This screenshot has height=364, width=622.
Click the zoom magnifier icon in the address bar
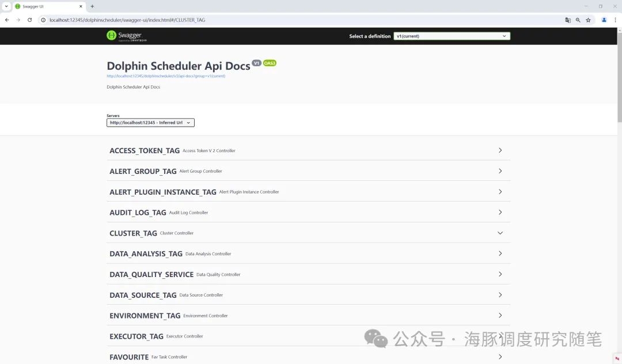tap(578, 20)
